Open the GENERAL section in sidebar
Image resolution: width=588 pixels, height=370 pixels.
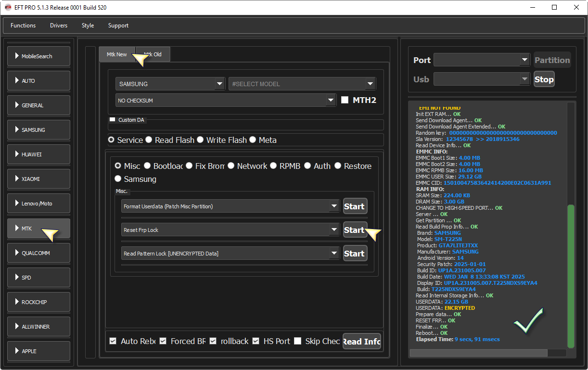coord(39,105)
